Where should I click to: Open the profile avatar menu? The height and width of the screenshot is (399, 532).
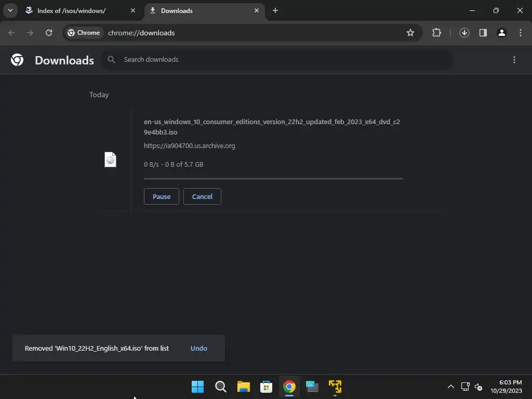[501, 33]
